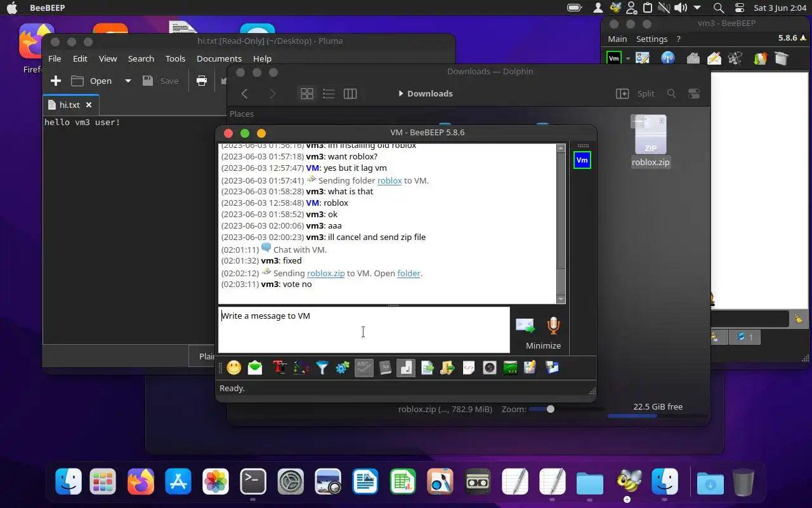Open the font chooser (red TT icon)
This screenshot has width=812, height=508.
pos(280,368)
